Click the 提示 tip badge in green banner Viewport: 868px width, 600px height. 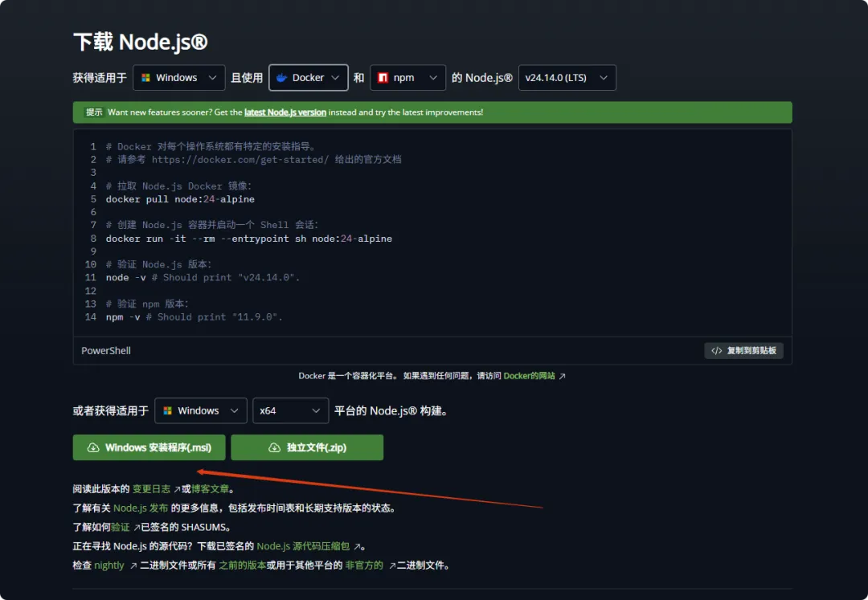(94, 112)
